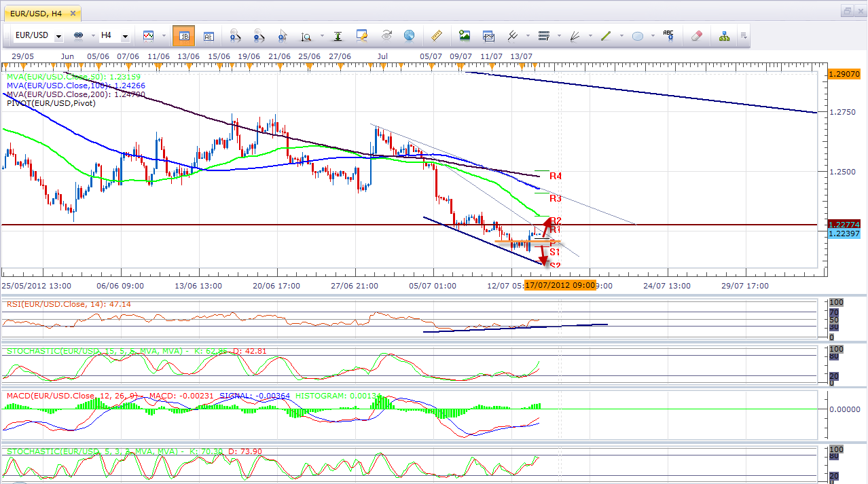Click the green vertical autoscale arrows icon

[338, 35]
